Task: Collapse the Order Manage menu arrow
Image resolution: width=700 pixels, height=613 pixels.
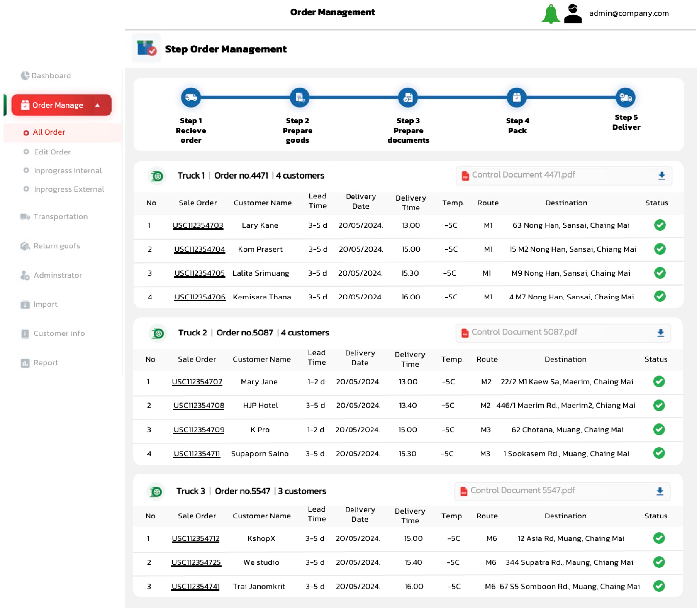Action: (x=97, y=105)
